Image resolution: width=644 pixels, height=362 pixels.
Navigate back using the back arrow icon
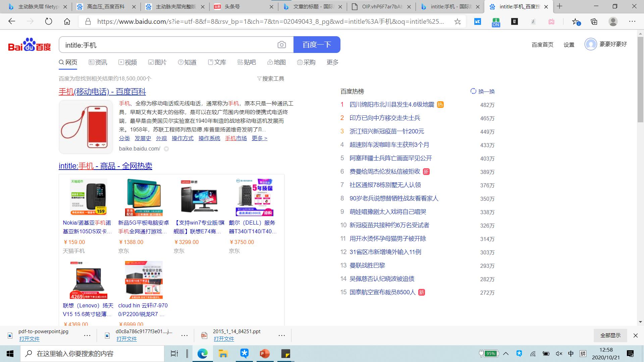(12, 21)
